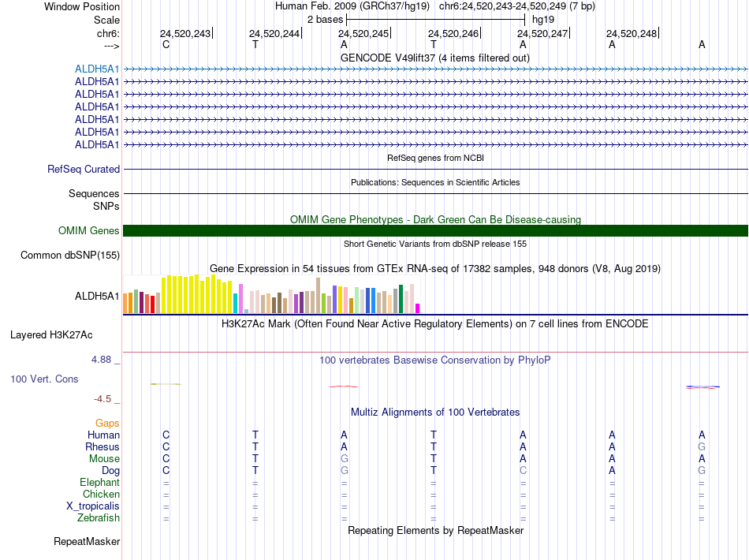Click the Rhesus species alignment label
This screenshot has width=749, height=560.
(102, 446)
